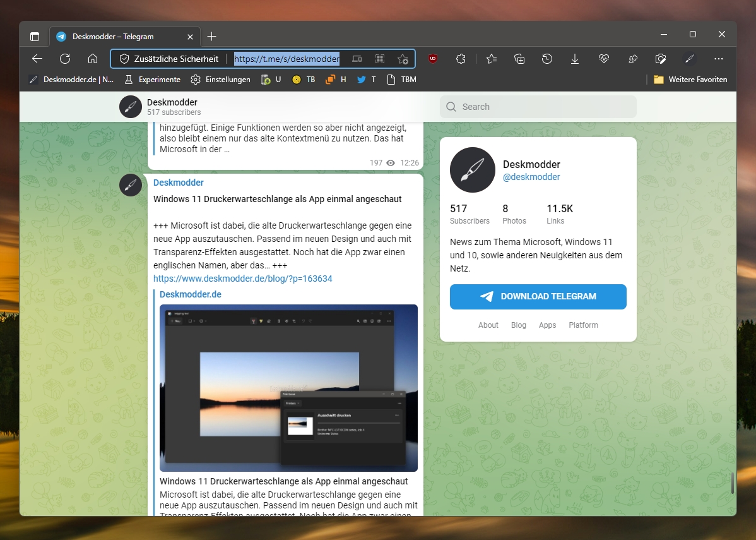Open the immersive reader icon in address bar
Screen dimensions: 756x540
(x=357, y=59)
